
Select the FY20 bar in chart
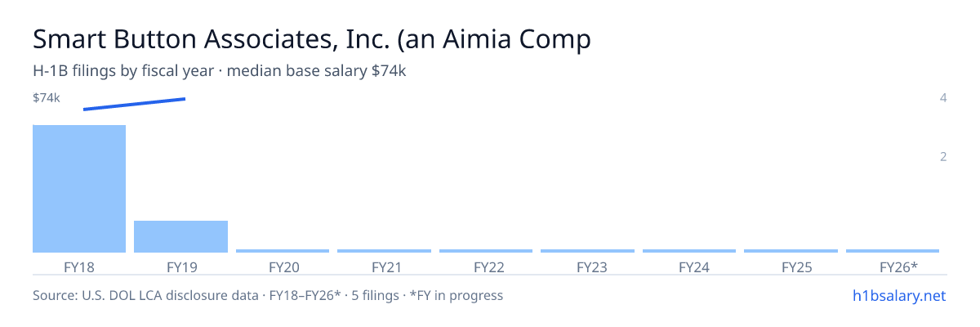283,251
